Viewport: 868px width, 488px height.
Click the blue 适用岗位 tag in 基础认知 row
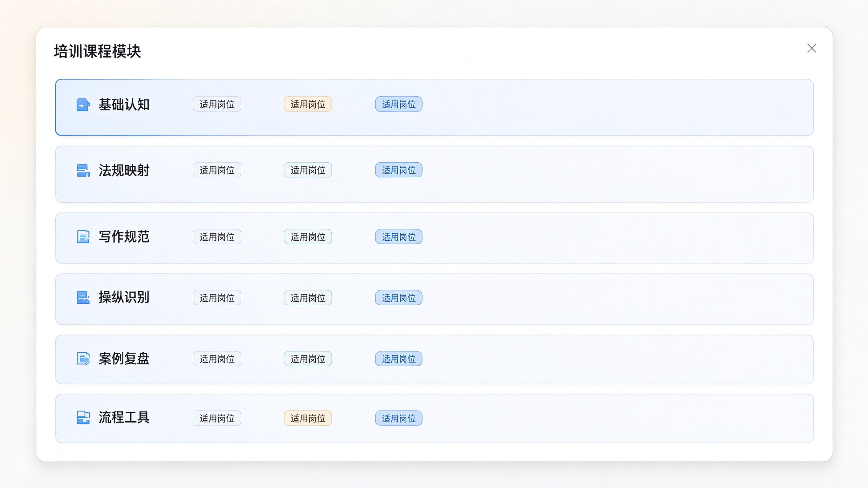[399, 105]
